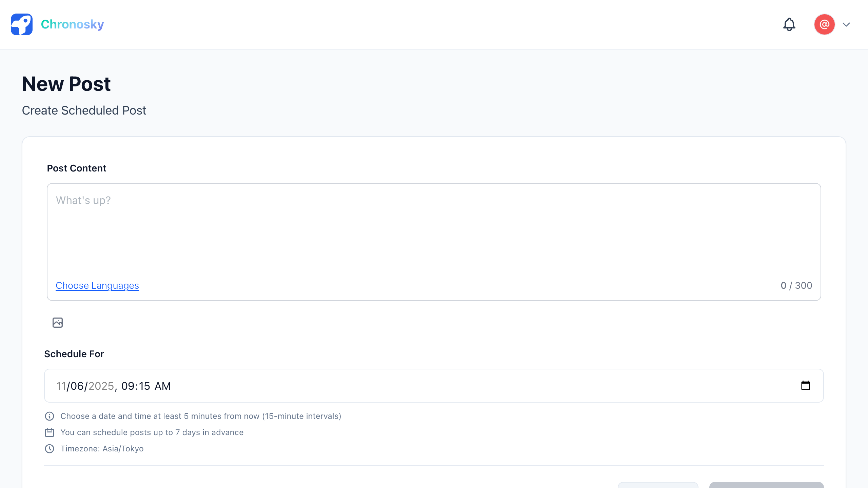This screenshot has width=868, height=488.
Task: Click the Chronosky brand name
Action: 72,24
